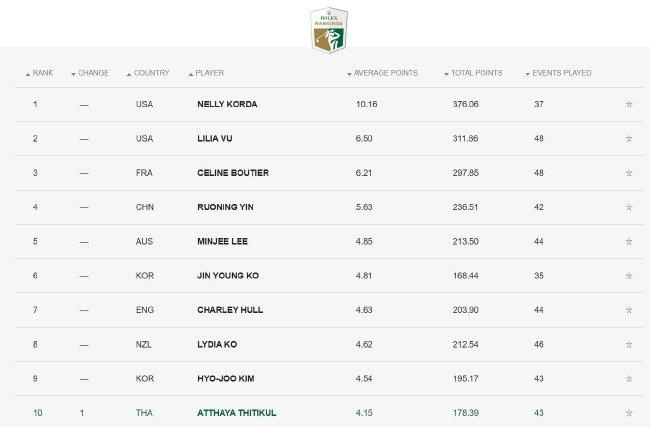Image resolution: width=650 pixels, height=427 pixels.
Task: Toggle star next to Lilia Vu
Action: [629, 138]
